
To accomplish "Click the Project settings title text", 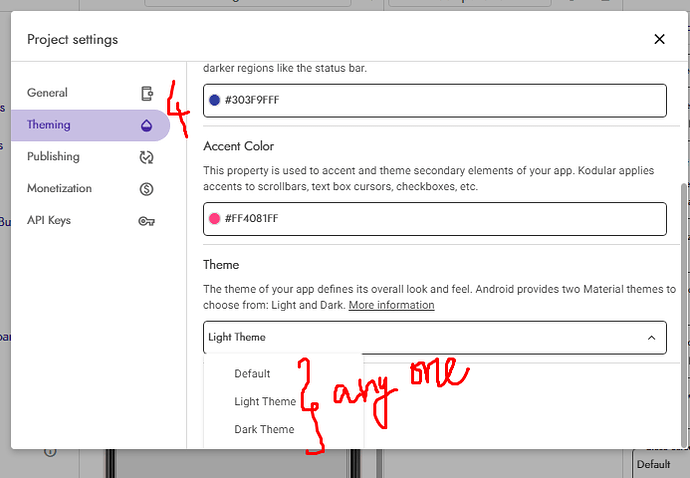I will pyautogui.click(x=73, y=39).
